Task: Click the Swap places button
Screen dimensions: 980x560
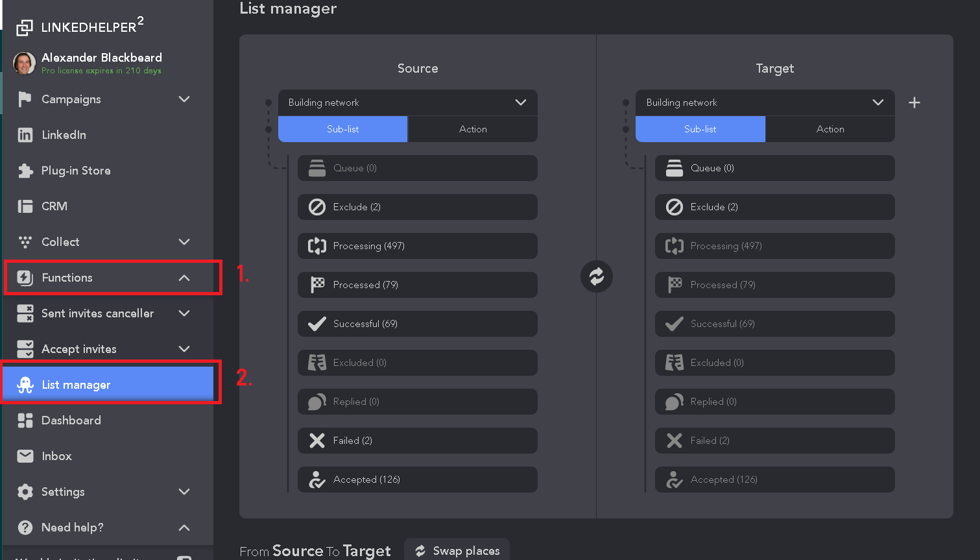Action: click(x=457, y=550)
